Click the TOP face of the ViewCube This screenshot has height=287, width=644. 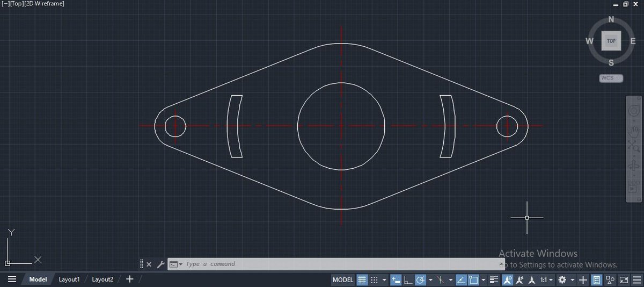click(611, 41)
